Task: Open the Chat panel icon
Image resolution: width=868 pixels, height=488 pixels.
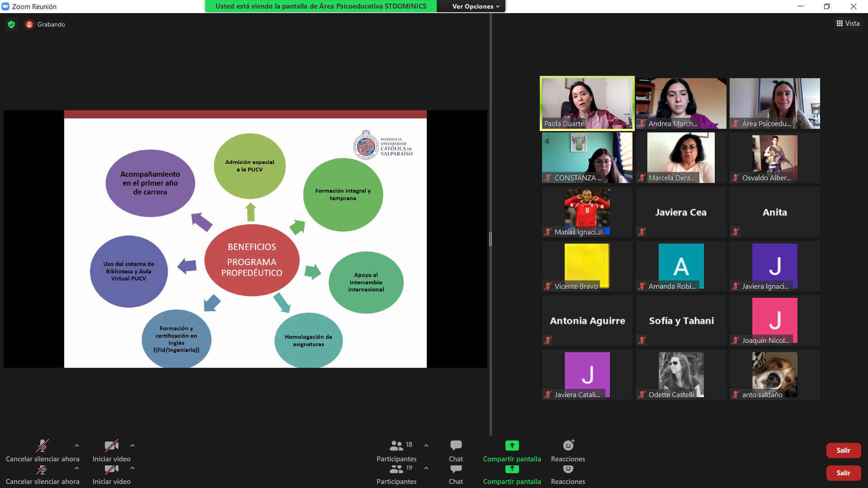Action: pos(456,446)
